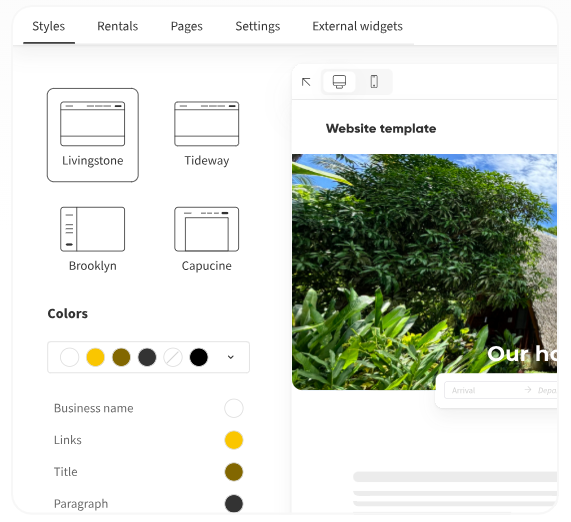Expand the color palette dropdown chevron
The image size is (571, 522).
(x=231, y=357)
